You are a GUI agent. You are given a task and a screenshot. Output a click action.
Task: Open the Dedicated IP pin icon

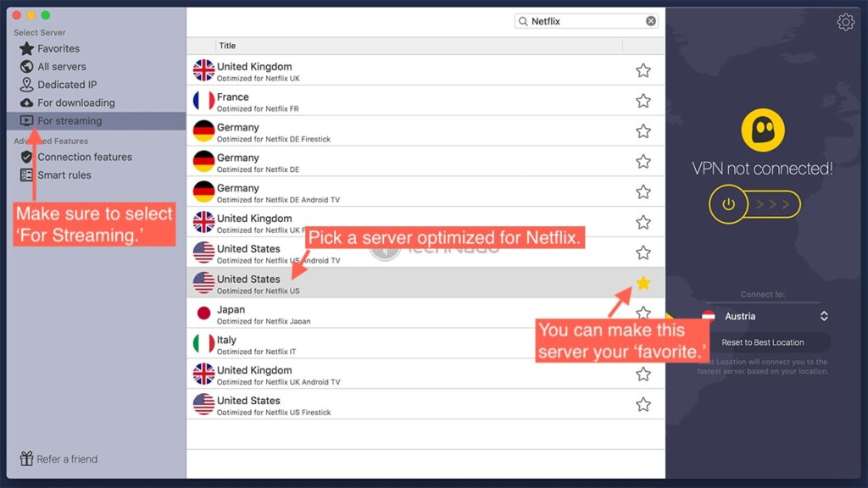pos(26,85)
